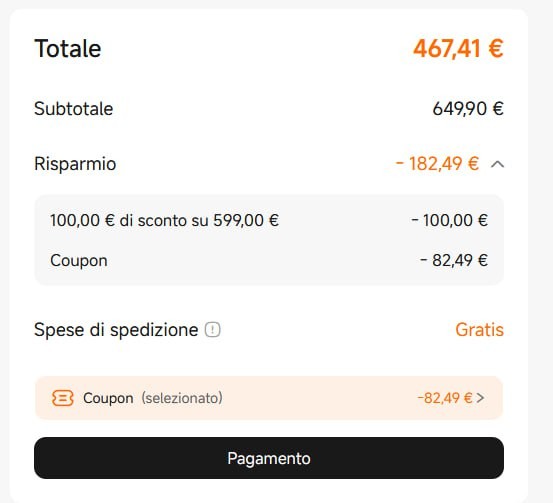The width and height of the screenshot is (553, 503).
Task: Click the − 100,00 € discount value
Action: click(450, 220)
